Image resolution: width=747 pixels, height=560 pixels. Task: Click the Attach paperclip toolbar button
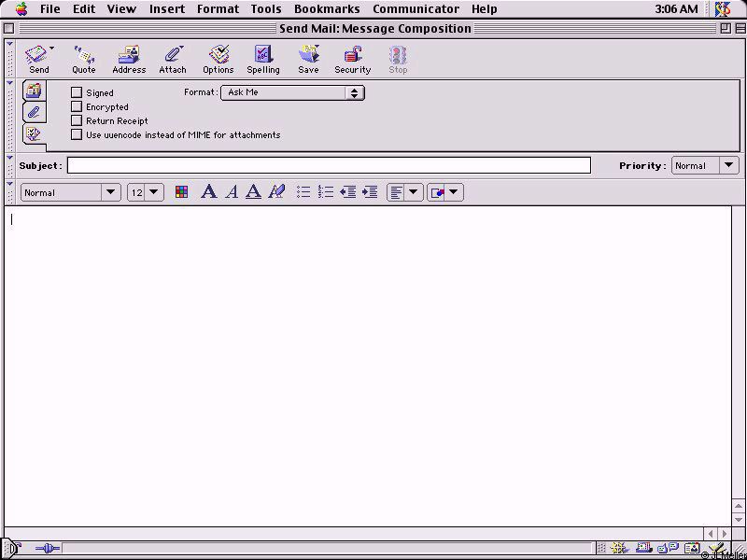point(173,60)
